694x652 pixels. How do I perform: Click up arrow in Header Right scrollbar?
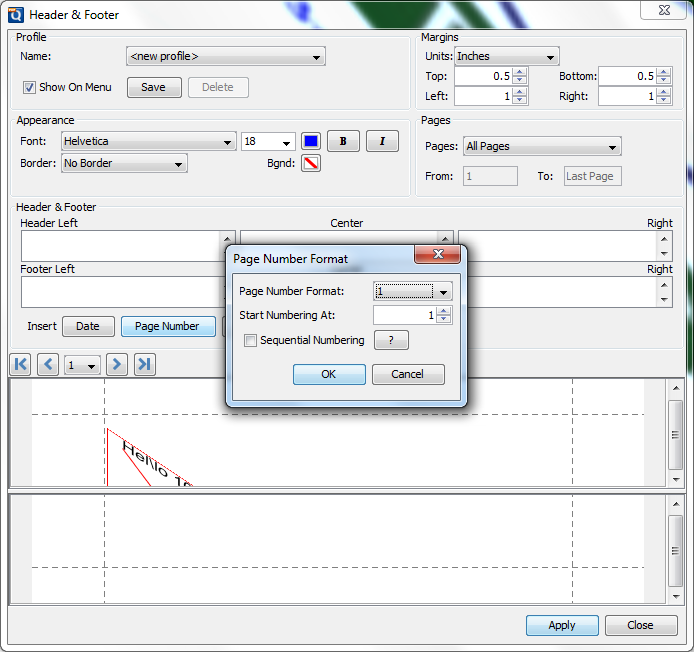[x=664, y=239]
